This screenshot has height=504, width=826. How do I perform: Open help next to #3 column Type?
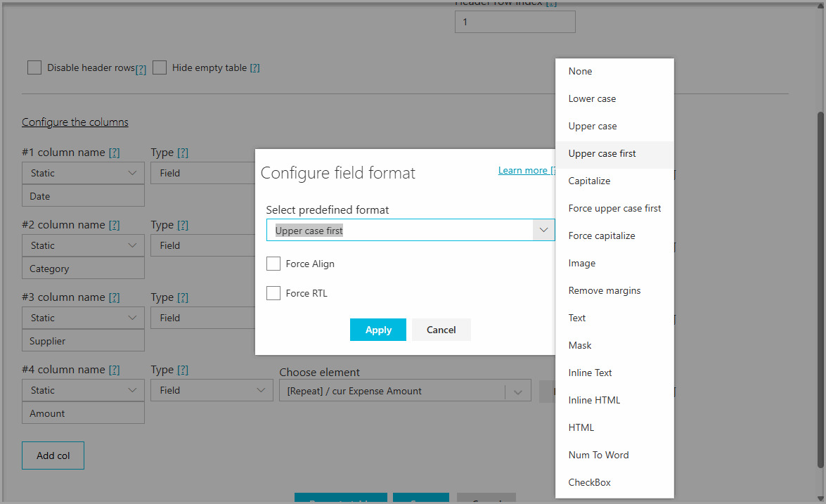pos(183,297)
